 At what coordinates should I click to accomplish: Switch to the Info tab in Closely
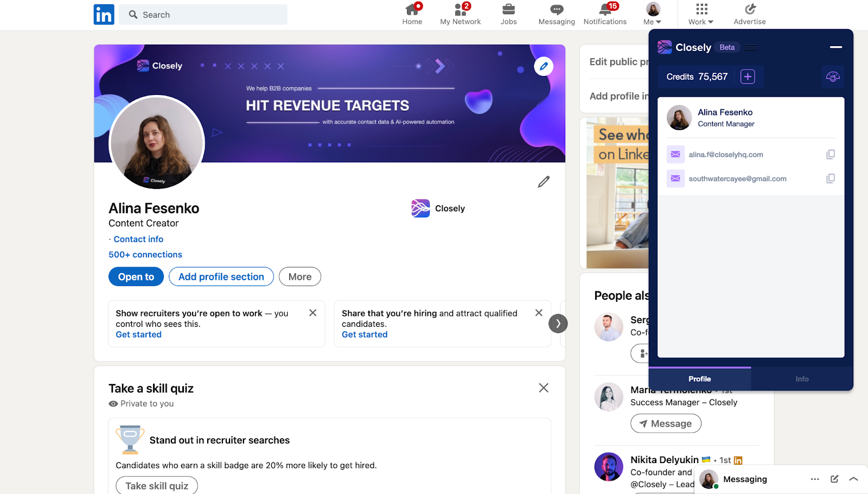coord(802,379)
